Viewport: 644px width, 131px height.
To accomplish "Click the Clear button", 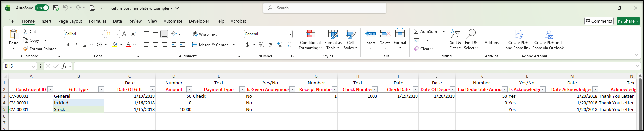I will pos(423,49).
